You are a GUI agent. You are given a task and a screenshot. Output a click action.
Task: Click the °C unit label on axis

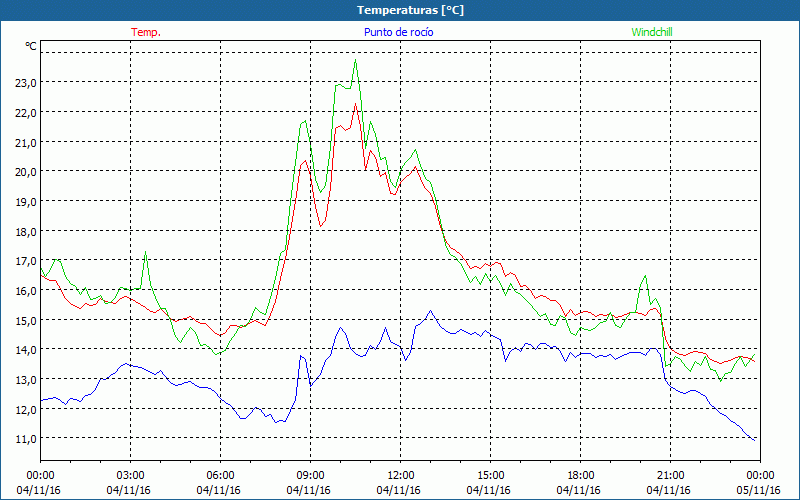point(31,46)
